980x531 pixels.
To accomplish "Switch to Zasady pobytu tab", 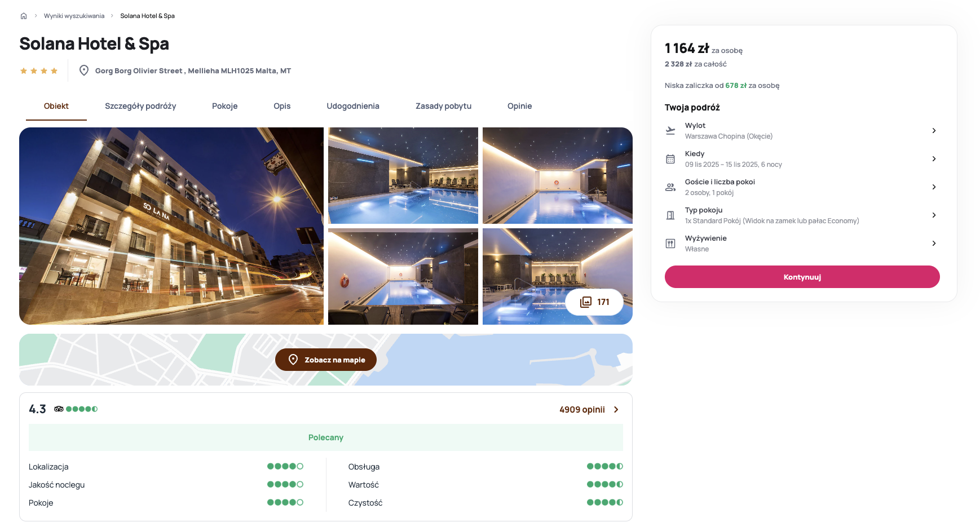I will [x=443, y=106].
